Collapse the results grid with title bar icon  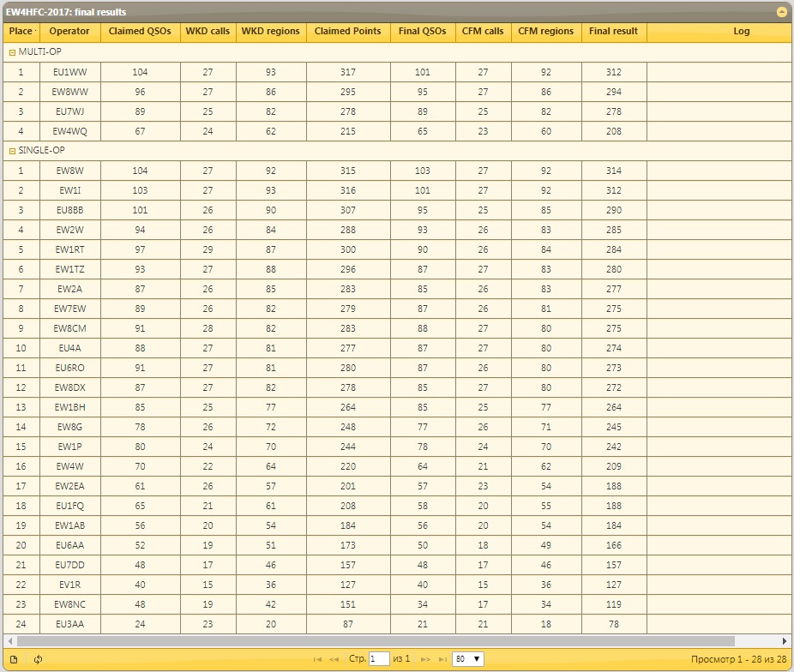pos(781,12)
